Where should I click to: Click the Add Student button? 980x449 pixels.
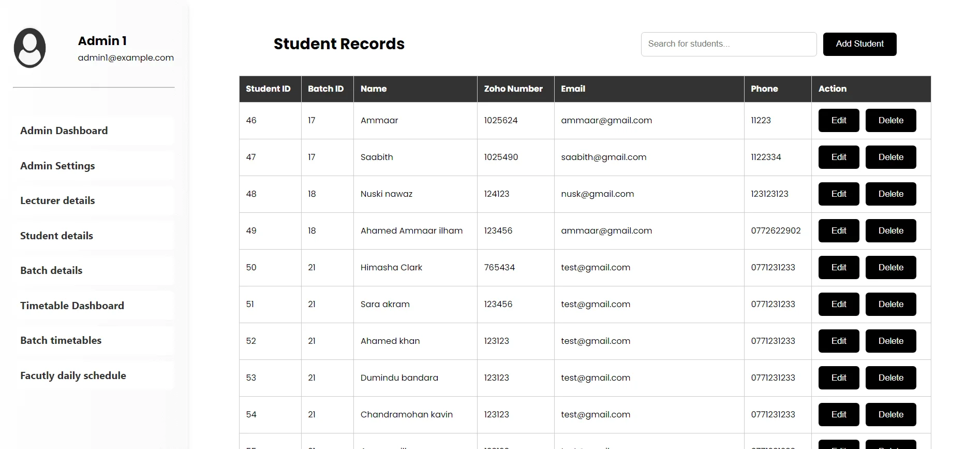(859, 44)
